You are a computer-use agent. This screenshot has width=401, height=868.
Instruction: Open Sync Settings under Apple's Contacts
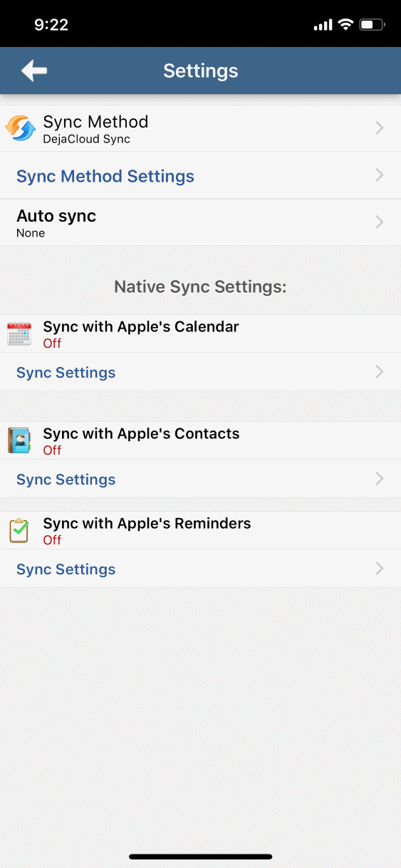[x=200, y=479]
